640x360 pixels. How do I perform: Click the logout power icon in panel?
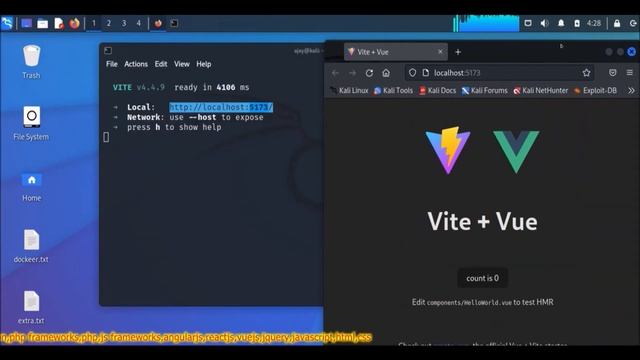(x=633, y=23)
